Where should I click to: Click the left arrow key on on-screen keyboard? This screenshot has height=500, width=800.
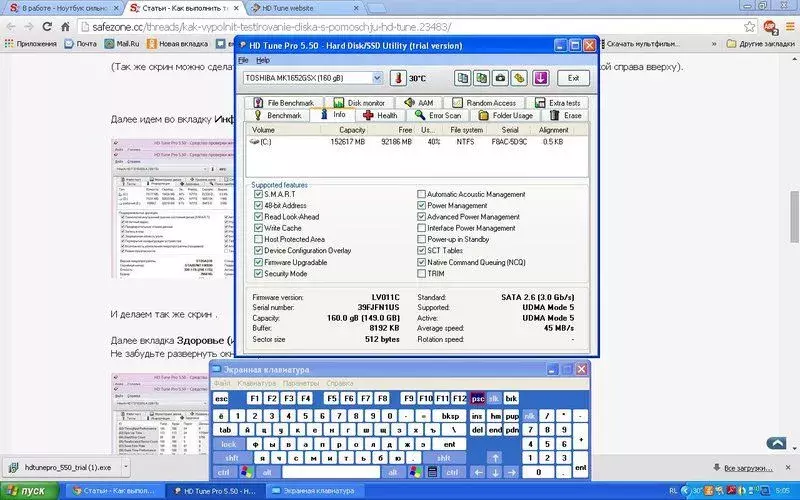point(478,472)
